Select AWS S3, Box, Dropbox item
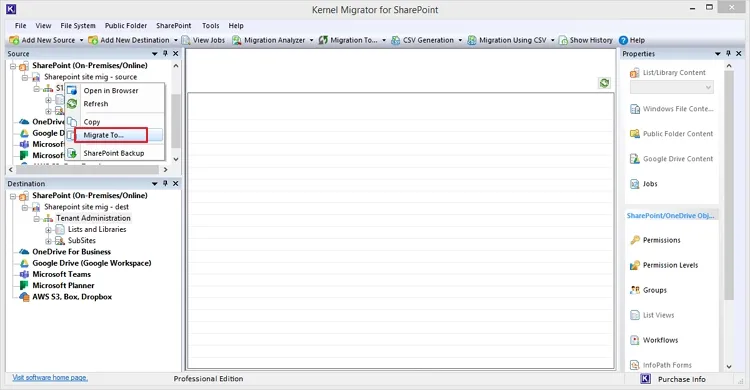Screen dimensions: 750x390 [x=72, y=297]
